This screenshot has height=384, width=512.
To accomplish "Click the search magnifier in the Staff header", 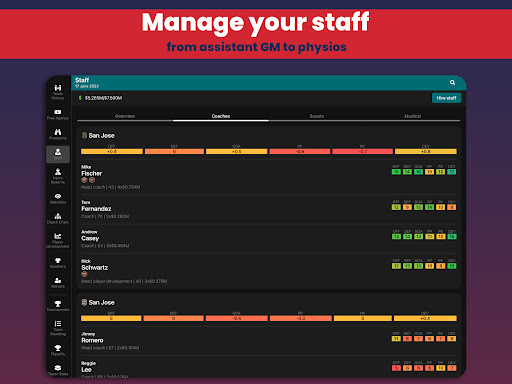I will 452,82.
